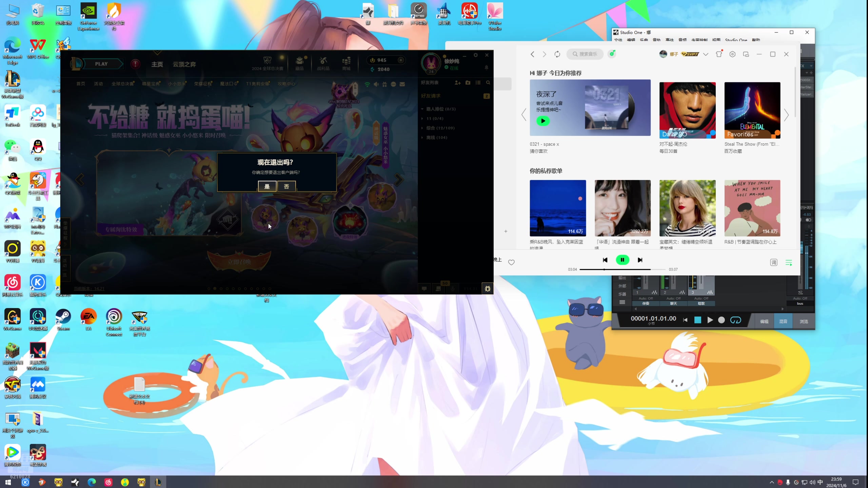
Task: Open Steal The Show Favorites thumbnail
Action: 752,110
